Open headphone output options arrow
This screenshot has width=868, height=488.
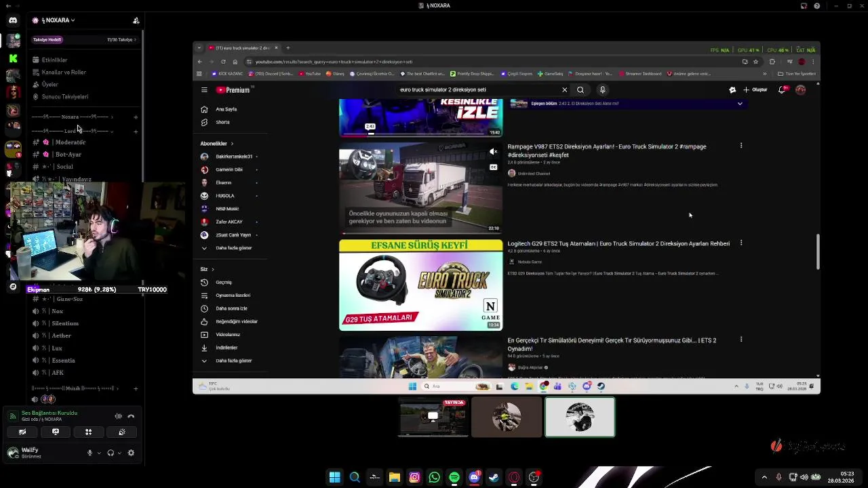click(120, 453)
